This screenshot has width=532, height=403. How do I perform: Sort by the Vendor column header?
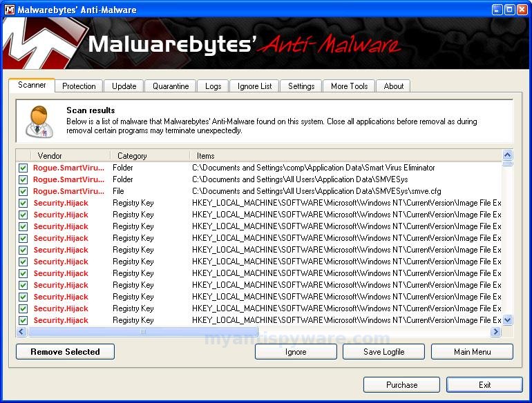tap(70, 156)
